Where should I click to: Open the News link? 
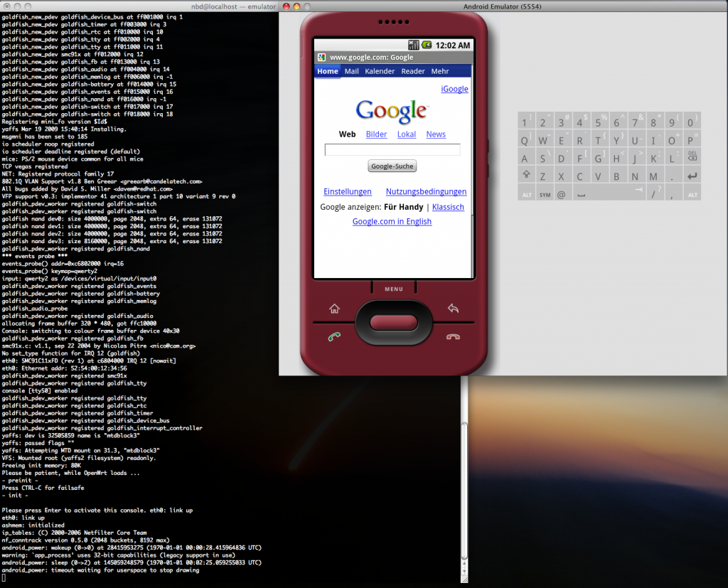(436, 134)
